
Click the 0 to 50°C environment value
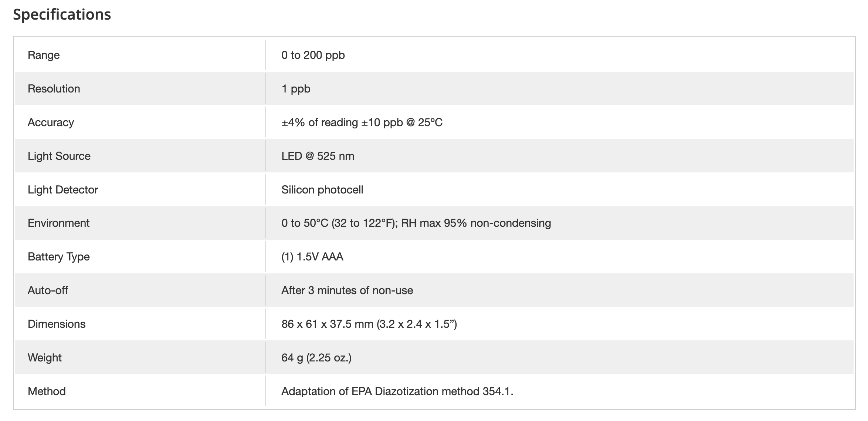[x=416, y=223]
